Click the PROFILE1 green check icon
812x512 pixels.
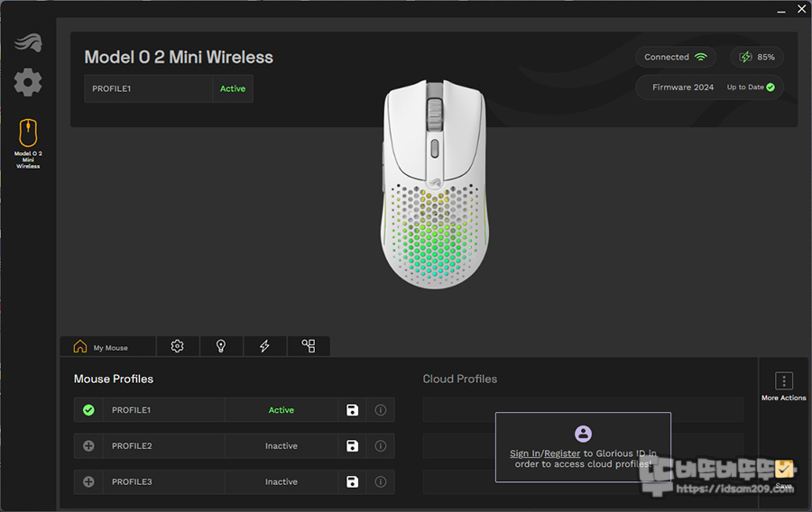tap(88, 410)
